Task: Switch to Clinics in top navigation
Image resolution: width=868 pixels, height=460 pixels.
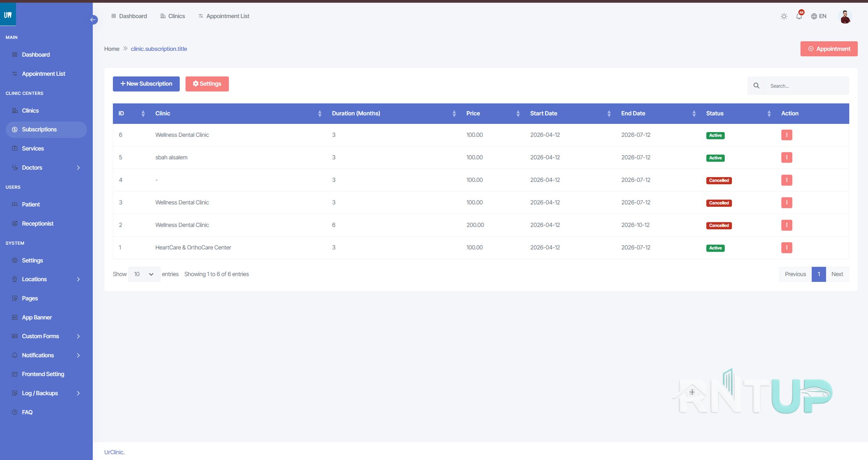Action: coord(172,16)
